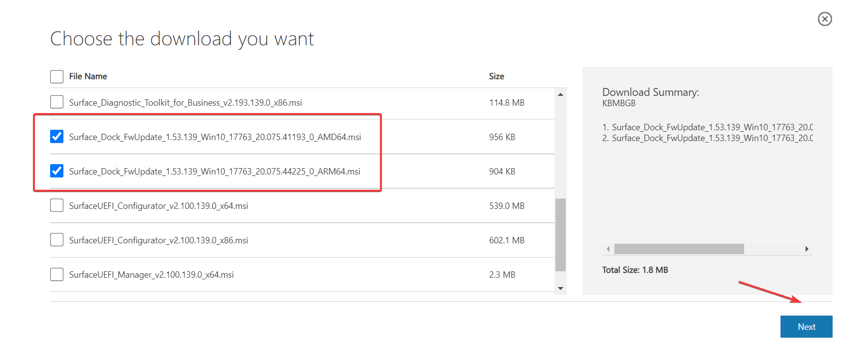Image resolution: width=868 pixels, height=349 pixels.
Task: Click the Download Summary horizontal scrollbar thumb
Action: click(679, 249)
